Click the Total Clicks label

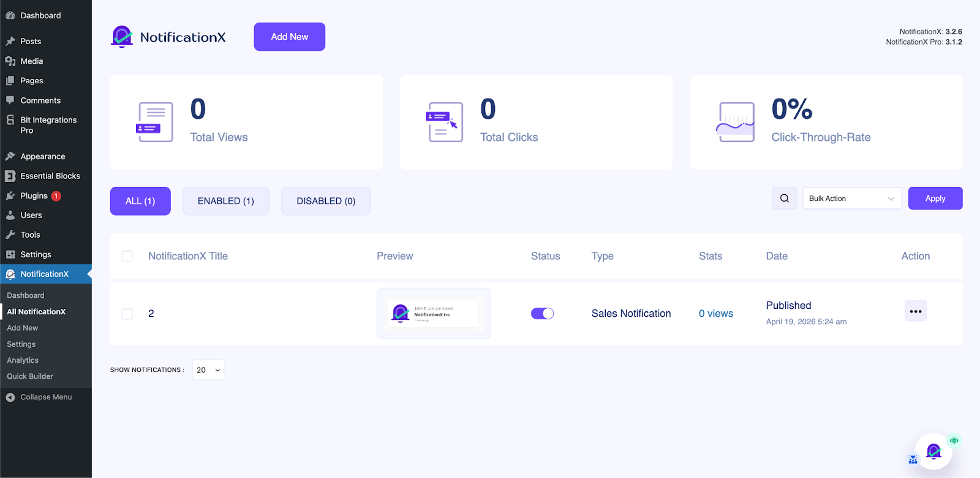[x=509, y=137]
